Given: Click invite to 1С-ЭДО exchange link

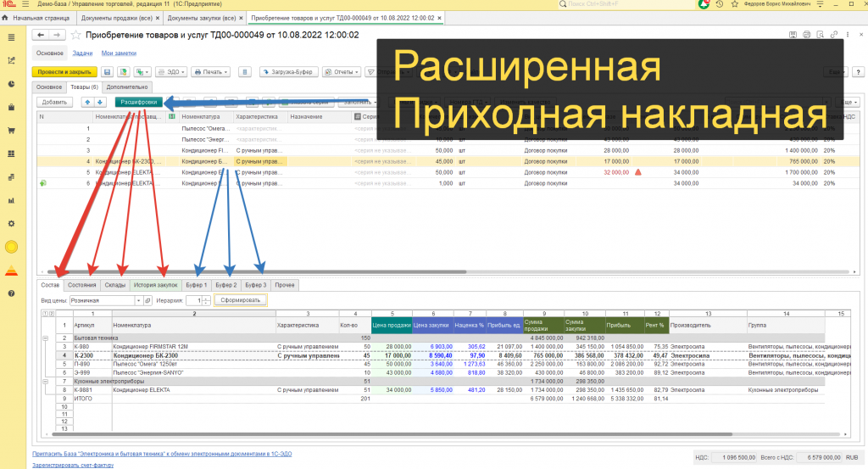Looking at the screenshot, I should coord(162,454).
